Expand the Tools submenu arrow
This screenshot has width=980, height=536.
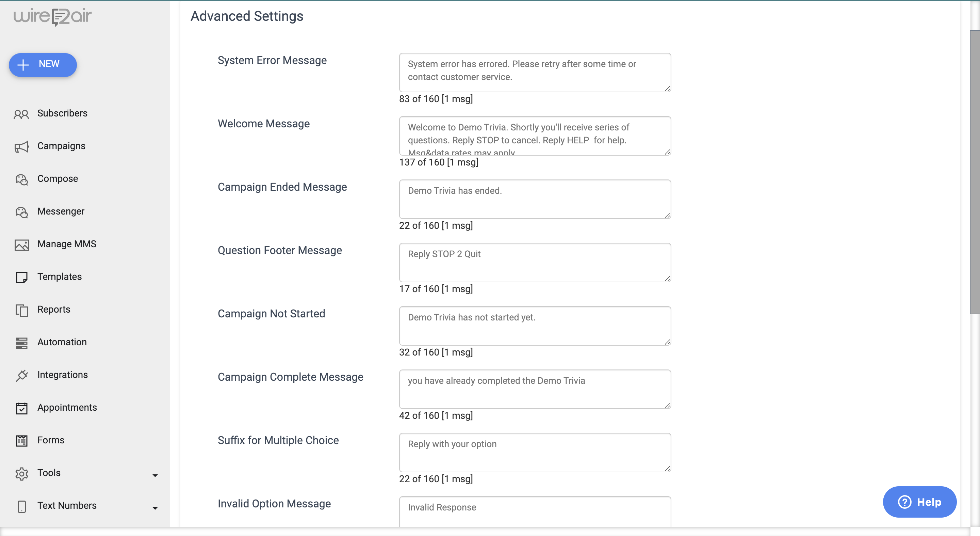tap(155, 475)
